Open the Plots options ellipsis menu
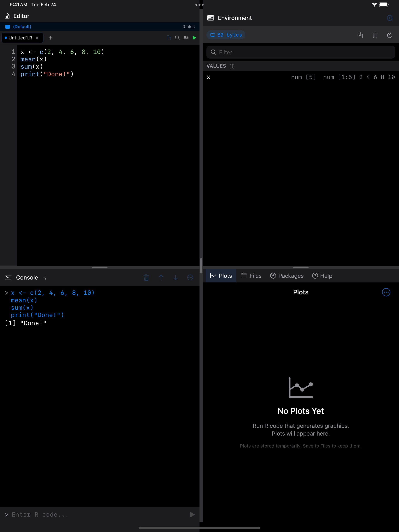Image resolution: width=399 pixels, height=532 pixels. [386, 292]
